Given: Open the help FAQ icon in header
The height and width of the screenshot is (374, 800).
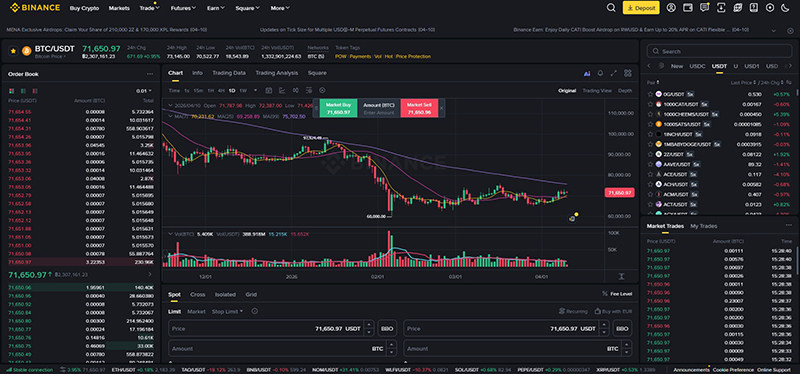Looking at the screenshot, I should click(754, 8).
